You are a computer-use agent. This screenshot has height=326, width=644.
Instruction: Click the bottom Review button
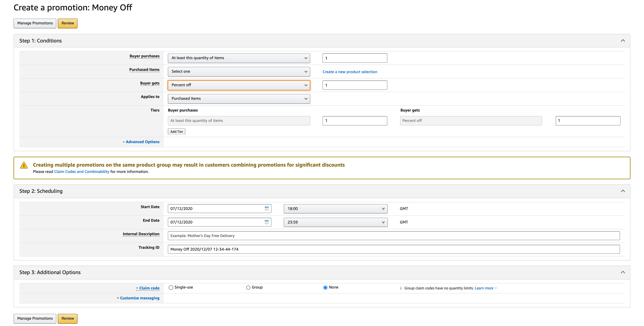click(67, 319)
